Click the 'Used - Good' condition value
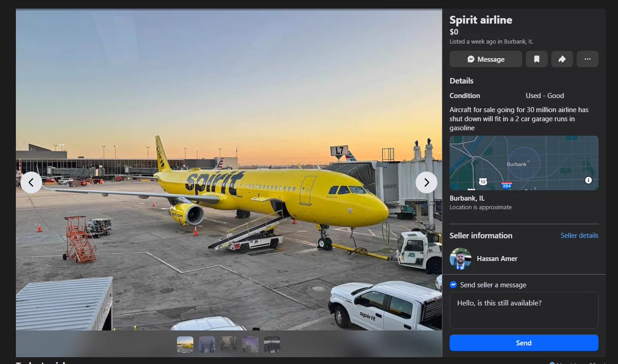 (545, 96)
